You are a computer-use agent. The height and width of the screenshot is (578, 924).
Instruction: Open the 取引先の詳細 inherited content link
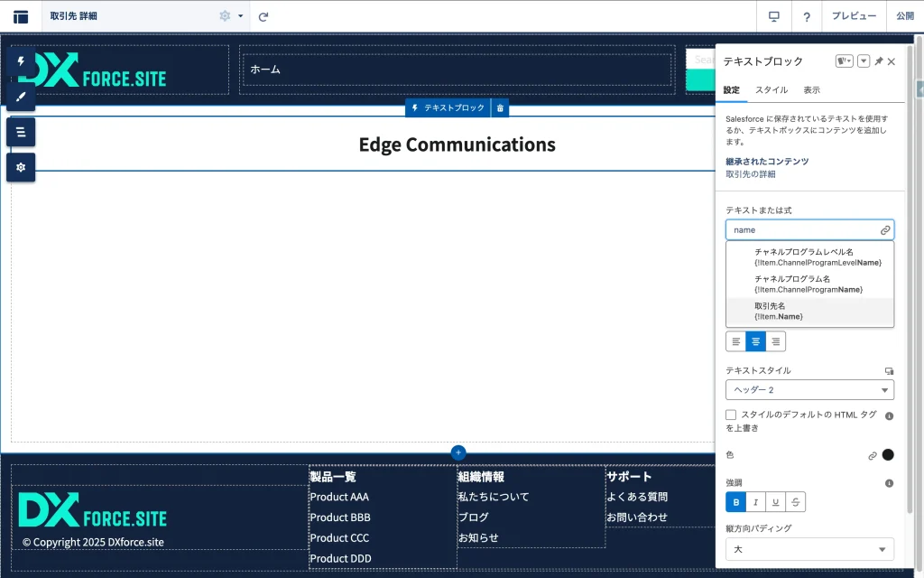point(750,174)
